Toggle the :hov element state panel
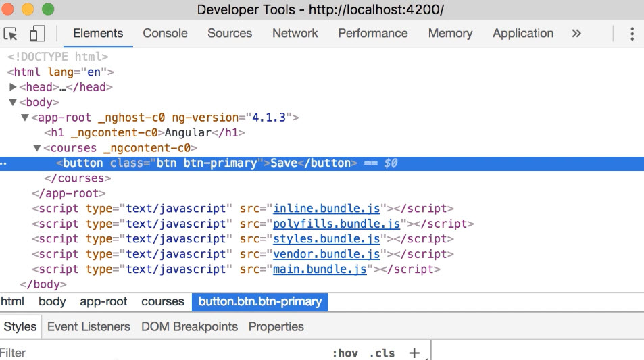Image resolution: width=644 pixels, height=360 pixels. pyautogui.click(x=345, y=353)
